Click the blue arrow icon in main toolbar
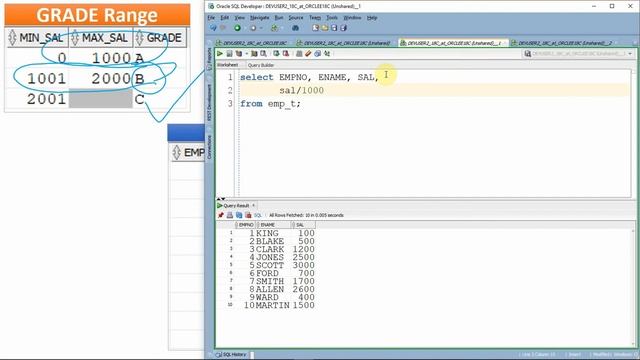 pos(213,28)
